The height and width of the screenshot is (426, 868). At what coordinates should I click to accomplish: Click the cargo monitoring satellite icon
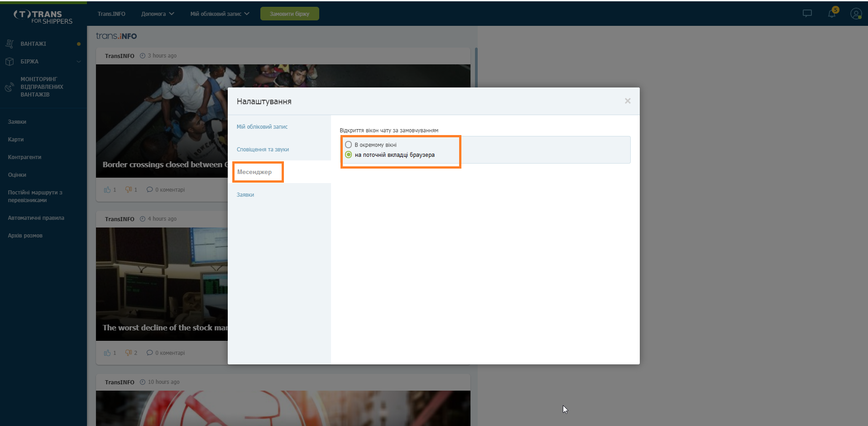(9, 87)
